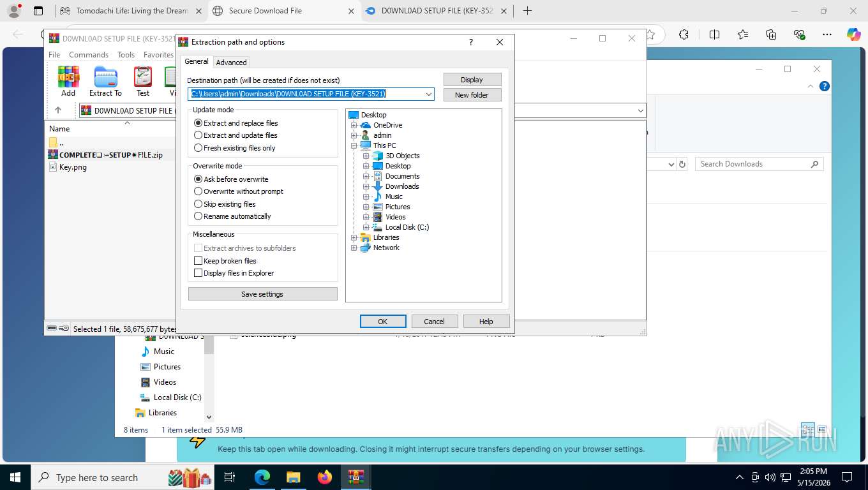Select Rename automatically

(232, 216)
